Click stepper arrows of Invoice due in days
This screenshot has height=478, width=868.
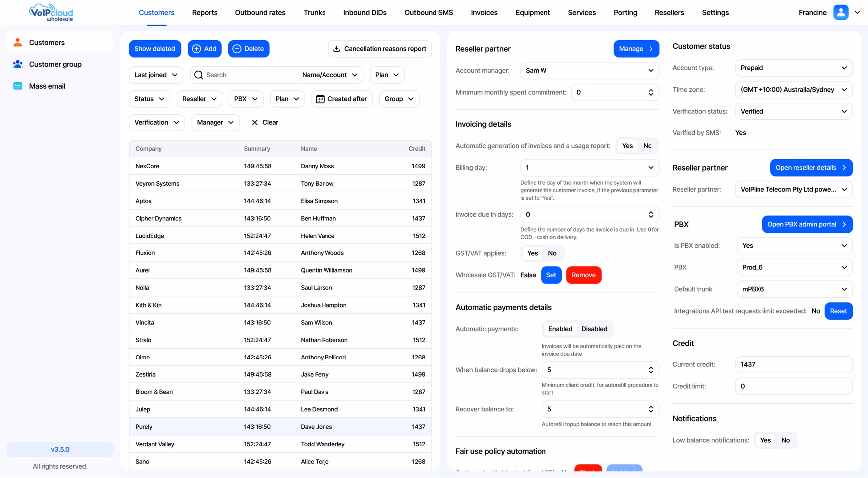click(x=651, y=215)
